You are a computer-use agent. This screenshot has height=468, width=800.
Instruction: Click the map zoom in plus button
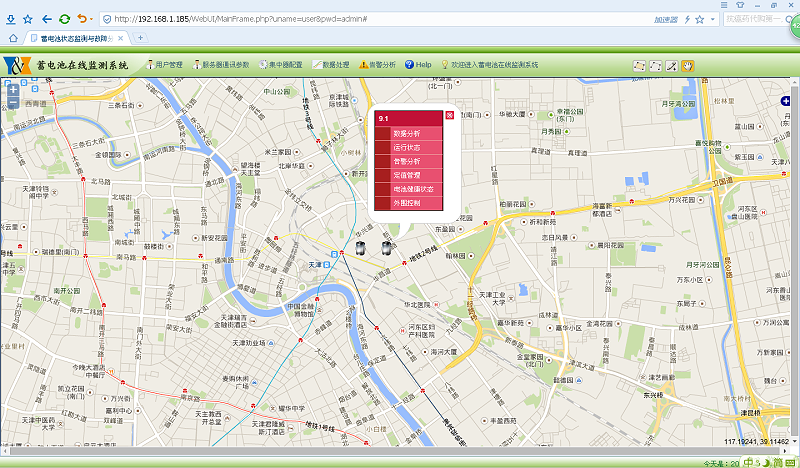coord(13,89)
